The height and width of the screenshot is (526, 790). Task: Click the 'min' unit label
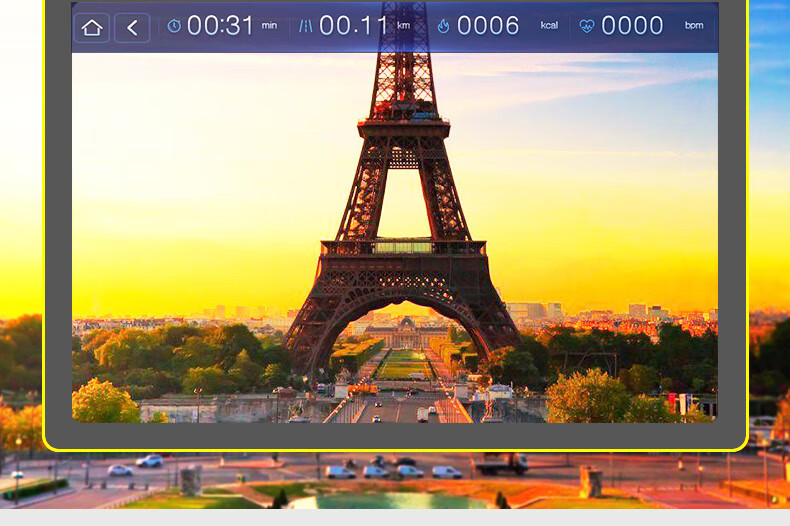coord(269,26)
